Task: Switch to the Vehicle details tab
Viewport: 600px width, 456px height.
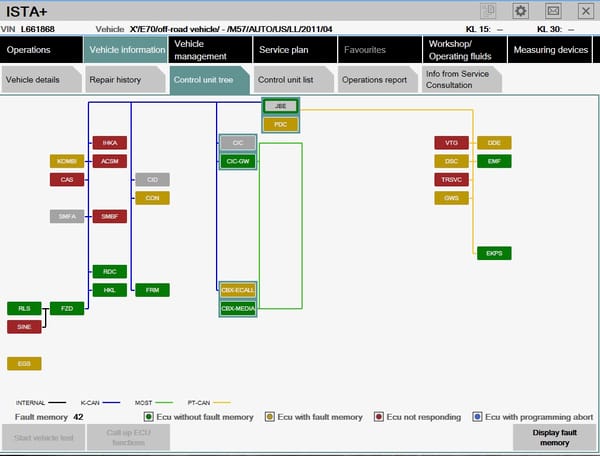Action: click(41, 80)
